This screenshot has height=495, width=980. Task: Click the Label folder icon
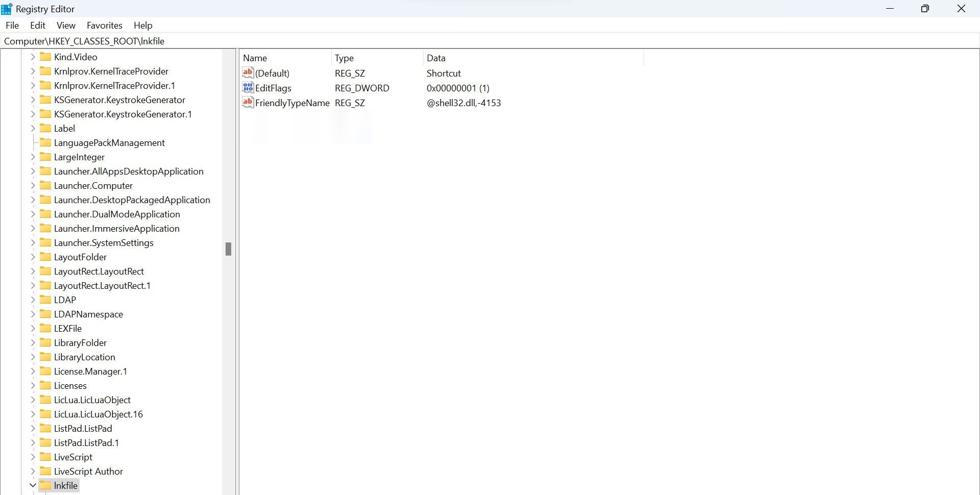click(45, 128)
